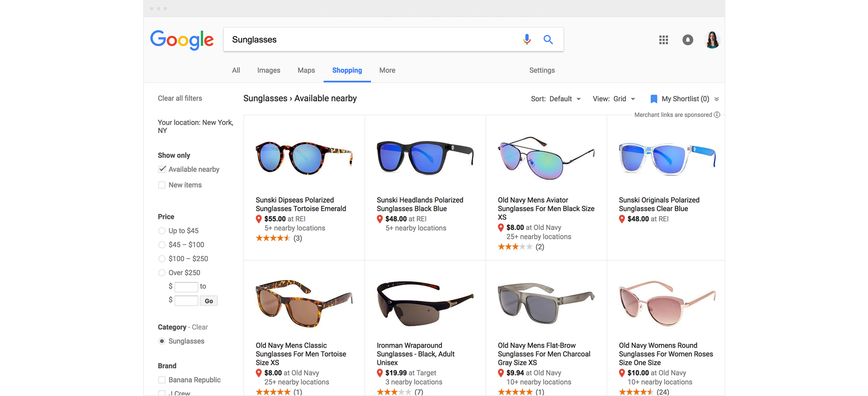Image resolution: width=868 pixels, height=396 pixels.
Task: Click the maximum price input box
Action: pyautogui.click(x=186, y=301)
